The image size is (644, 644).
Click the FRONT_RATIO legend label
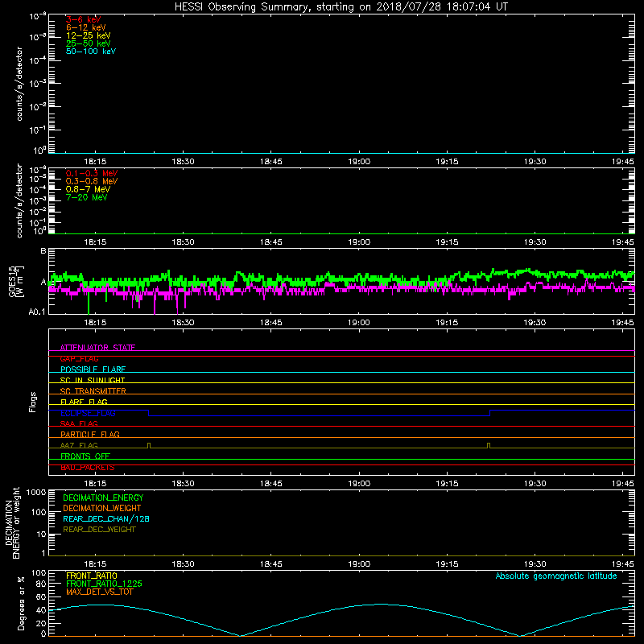[x=92, y=576]
